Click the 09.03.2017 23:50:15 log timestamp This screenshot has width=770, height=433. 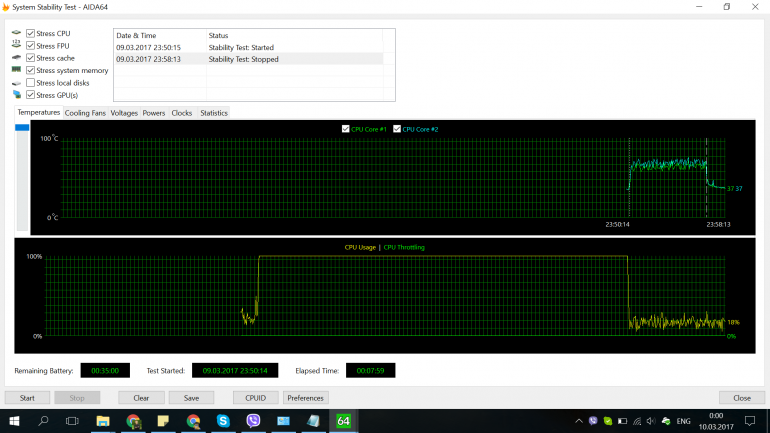(148, 47)
